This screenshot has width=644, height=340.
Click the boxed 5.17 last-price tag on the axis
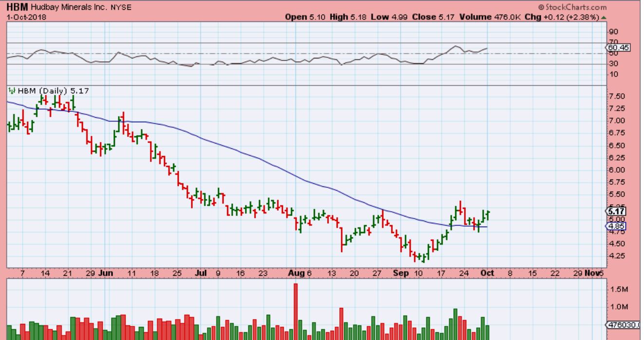(x=615, y=212)
